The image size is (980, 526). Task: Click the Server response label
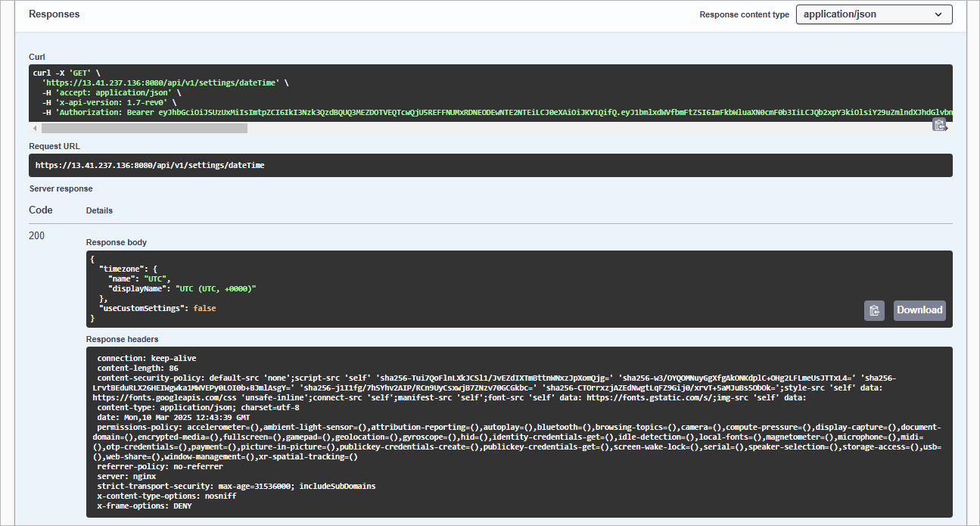[61, 188]
